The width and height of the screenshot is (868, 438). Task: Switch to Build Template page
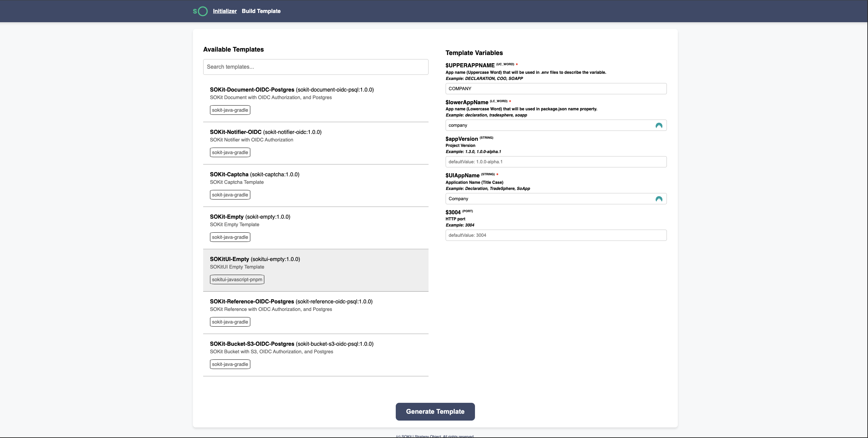[x=261, y=11]
